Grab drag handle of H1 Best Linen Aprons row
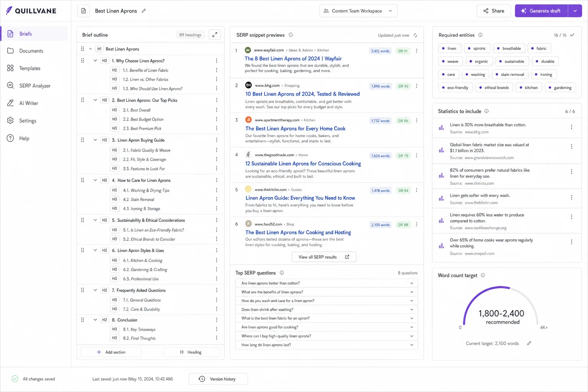Viewport: 588px width, 392px height. [x=83, y=49]
